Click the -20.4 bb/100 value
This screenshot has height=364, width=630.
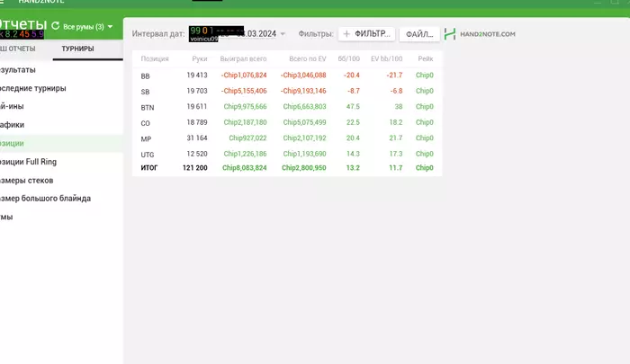tap(352, 75)
